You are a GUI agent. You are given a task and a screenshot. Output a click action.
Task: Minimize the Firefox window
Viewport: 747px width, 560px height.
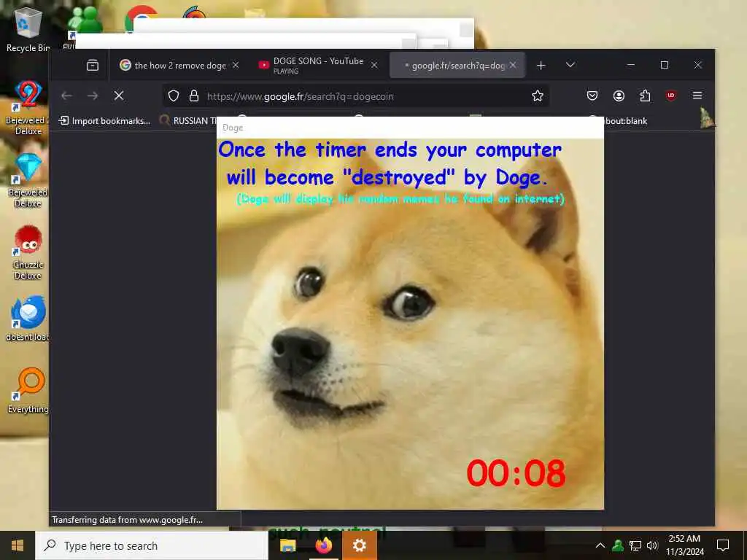[631, 65]
